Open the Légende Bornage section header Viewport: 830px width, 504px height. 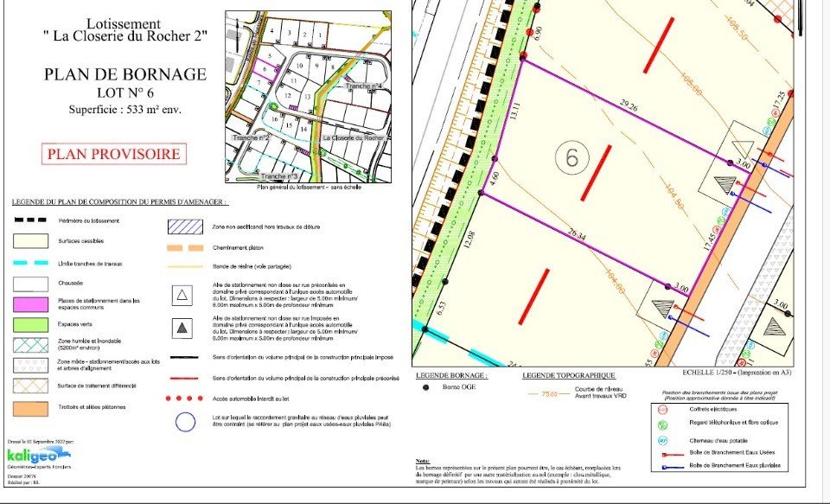click(x=451, y=375)
